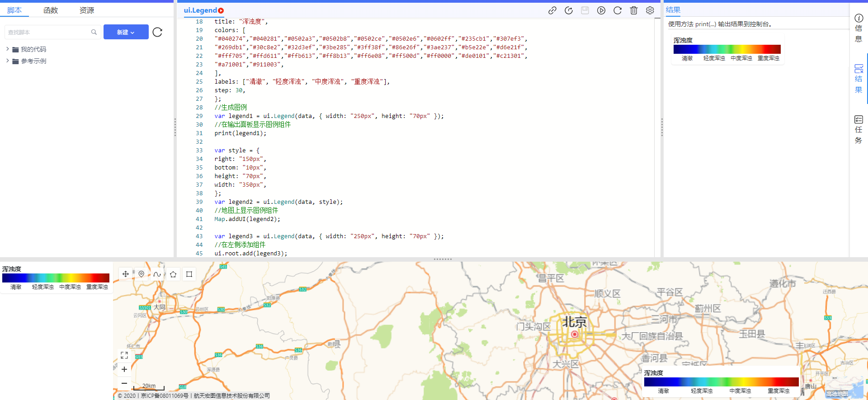
Task: Open the 新建 dropdown button
Action: [126, 32]
